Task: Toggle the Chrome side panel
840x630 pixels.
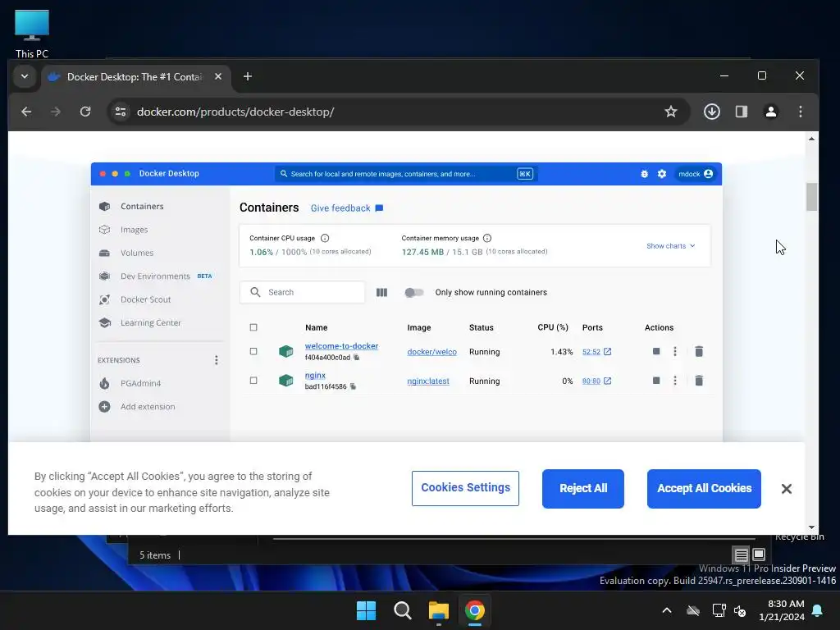Action: (x=742, y=112)
